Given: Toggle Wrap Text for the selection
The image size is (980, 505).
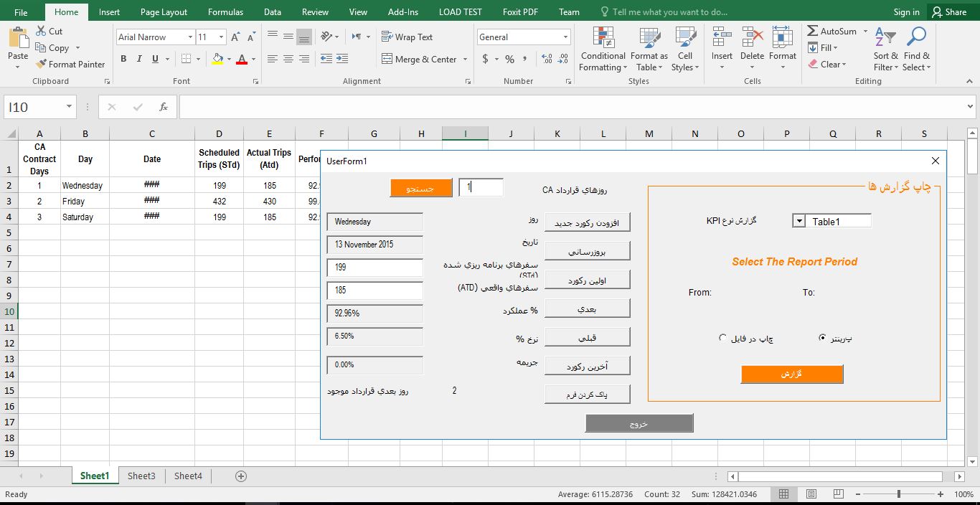Looking at the screenshot, I should point(409,37).
